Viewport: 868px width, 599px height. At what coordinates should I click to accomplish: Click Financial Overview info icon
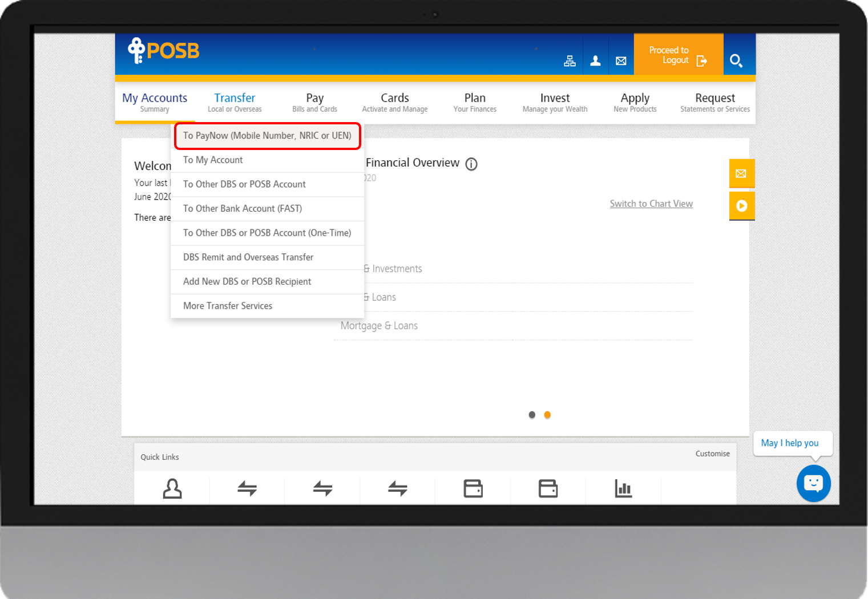click(471, 164)
